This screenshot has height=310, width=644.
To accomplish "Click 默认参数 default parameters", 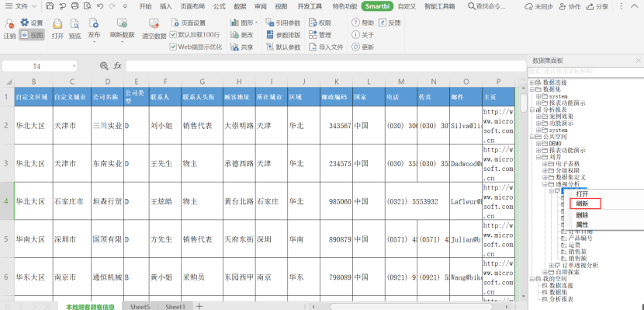I will pos(283,47).
